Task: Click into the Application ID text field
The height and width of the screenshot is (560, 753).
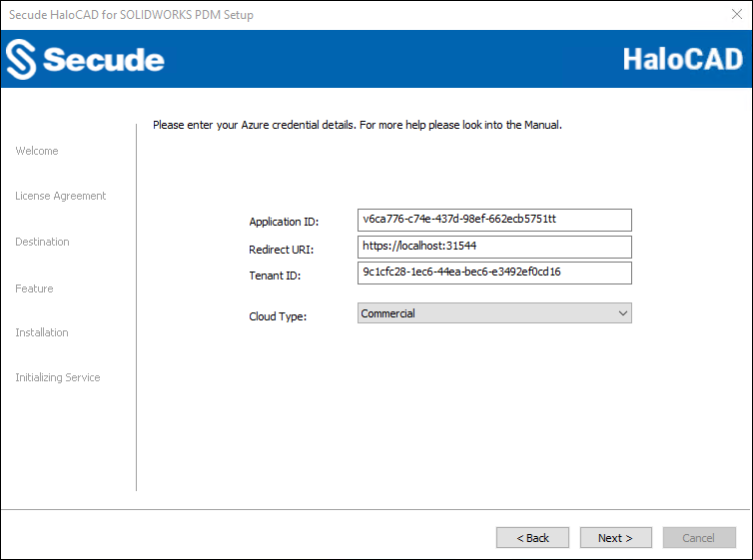Action: (494, 220)
